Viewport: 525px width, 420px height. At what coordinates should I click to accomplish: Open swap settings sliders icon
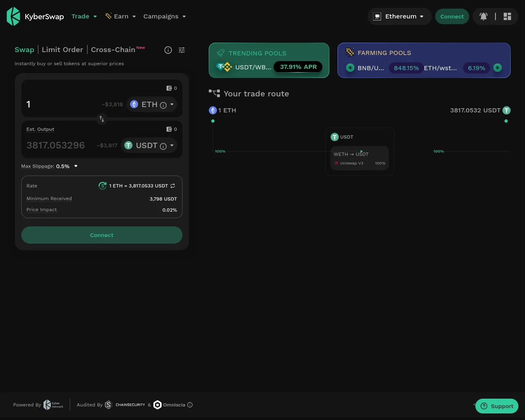point(182,50)
